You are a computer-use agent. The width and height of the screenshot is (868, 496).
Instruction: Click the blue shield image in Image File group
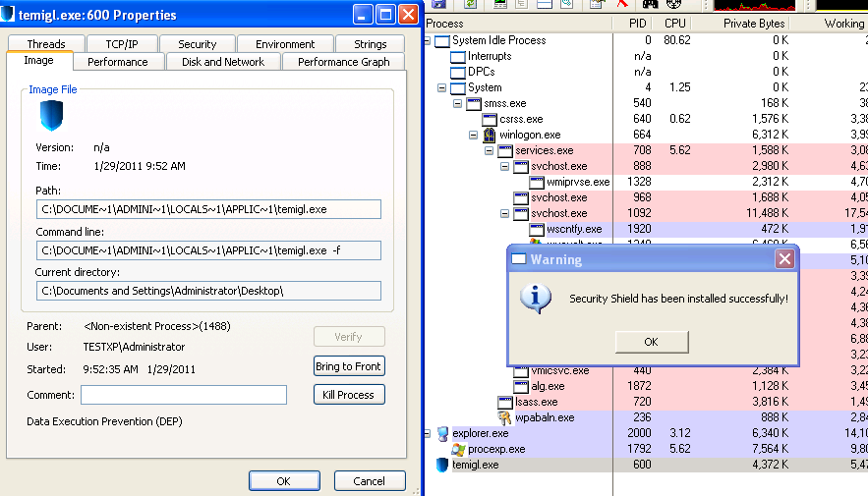(51, 115)
